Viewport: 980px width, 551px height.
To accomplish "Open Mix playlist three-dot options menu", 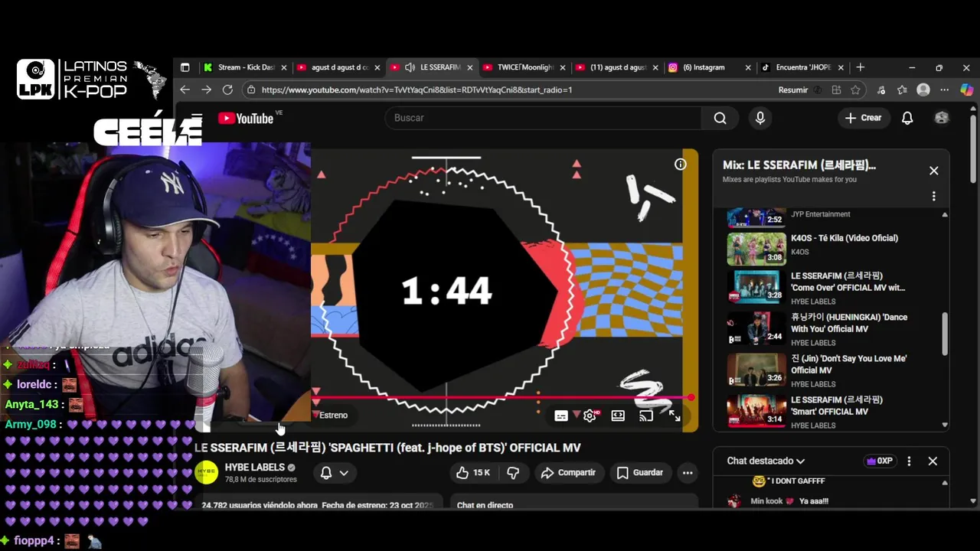I will coord(933,197).
